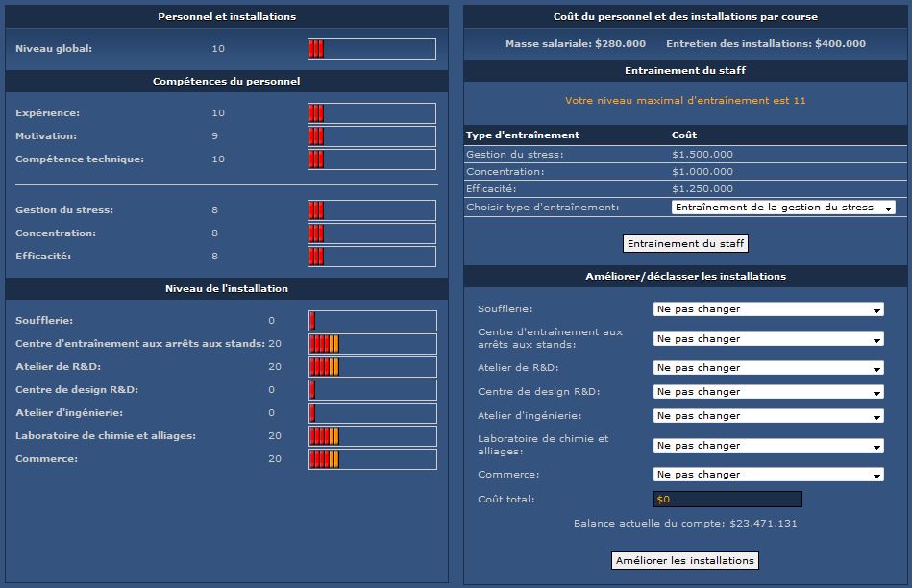Click the pit stop training centre level bar
This screenshot has width=912, height=588.
pyautogui.click(x=373, y=344)
